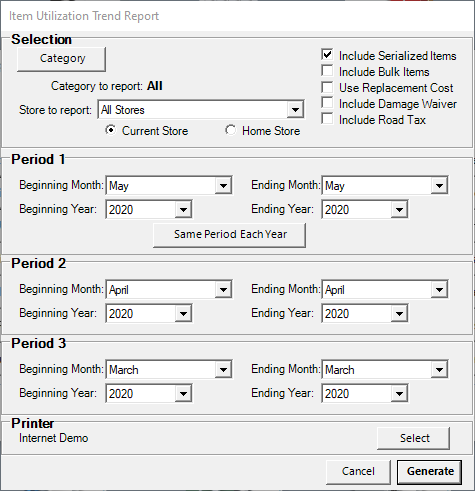Screen dimensions: 475x491
Task: Expand Period 1 Beginning Year dropdown
Action: pyautogui.click(x=149, y=209)
